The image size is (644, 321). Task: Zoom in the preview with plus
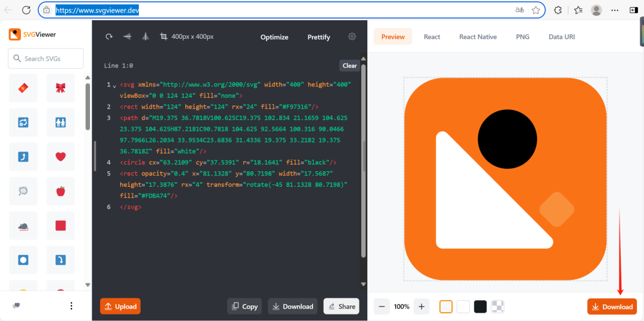(422, 306)
